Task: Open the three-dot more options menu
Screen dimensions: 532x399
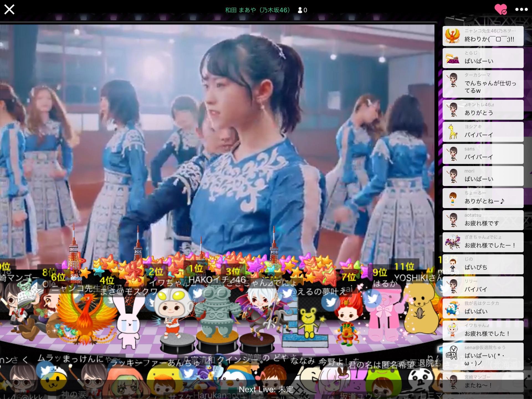Action: 521,9
